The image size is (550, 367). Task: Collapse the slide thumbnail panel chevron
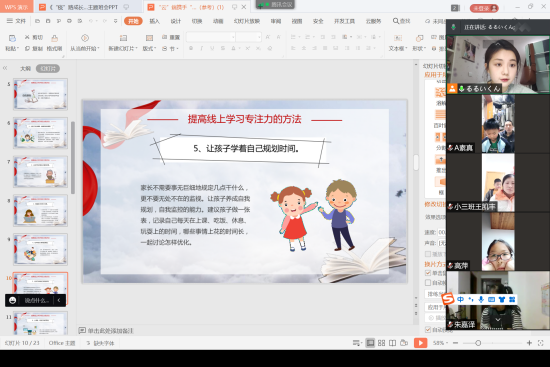pyautogui.click(x=5, y=68)
